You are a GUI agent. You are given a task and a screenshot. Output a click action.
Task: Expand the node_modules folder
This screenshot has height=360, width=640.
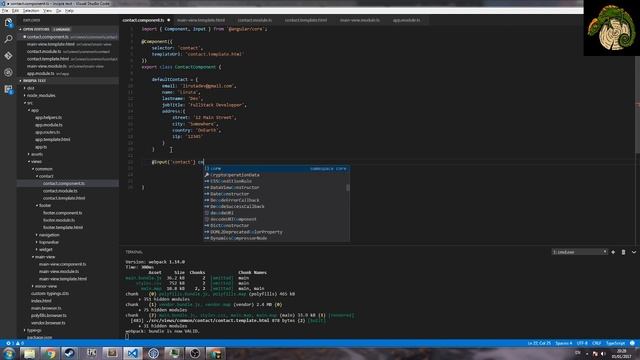pyautogui.click(x=41, y=96)
